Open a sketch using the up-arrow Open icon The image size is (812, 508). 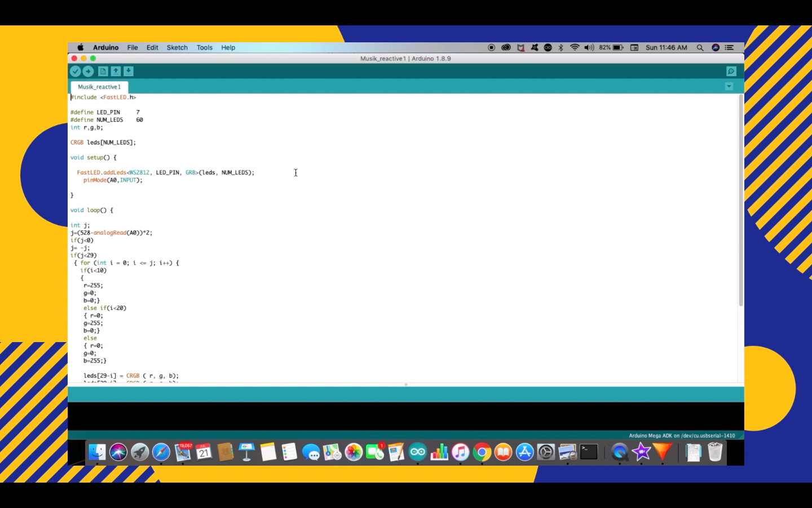(x=116, y=71)
